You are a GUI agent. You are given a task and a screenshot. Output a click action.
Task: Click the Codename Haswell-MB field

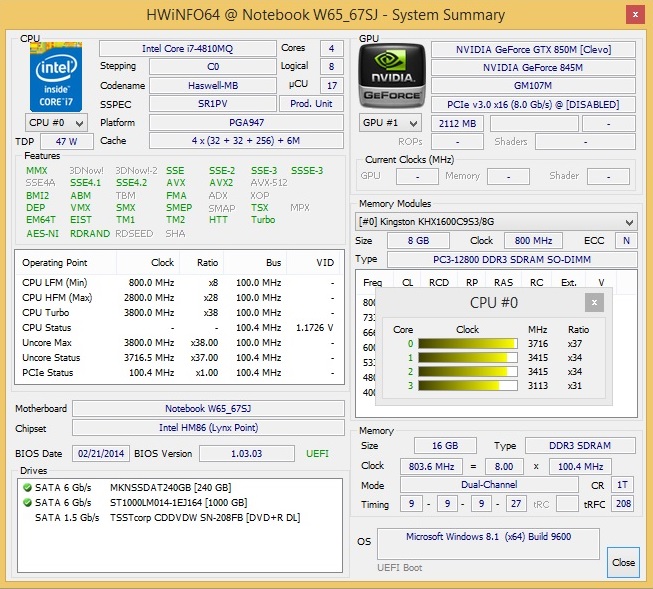pyautogui.click(x=213, y=85)
